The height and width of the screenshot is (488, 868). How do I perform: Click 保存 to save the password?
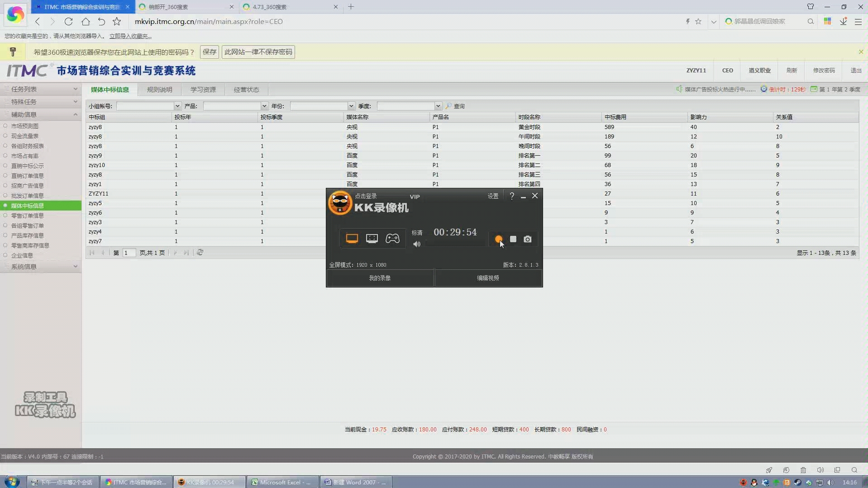pos(209,52)
